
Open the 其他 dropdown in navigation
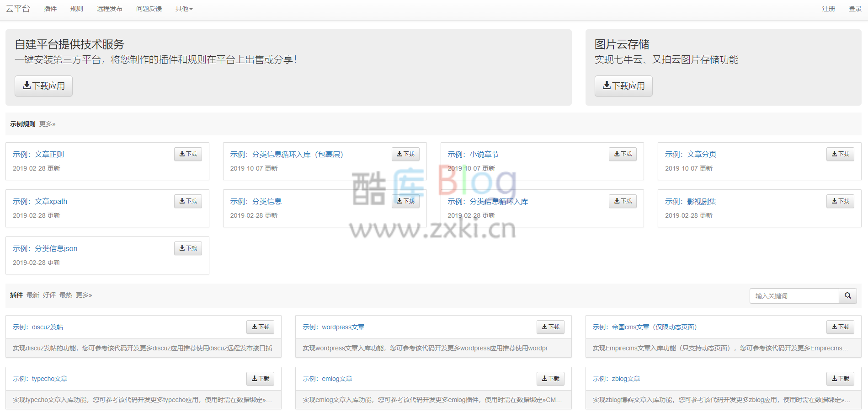183,8
